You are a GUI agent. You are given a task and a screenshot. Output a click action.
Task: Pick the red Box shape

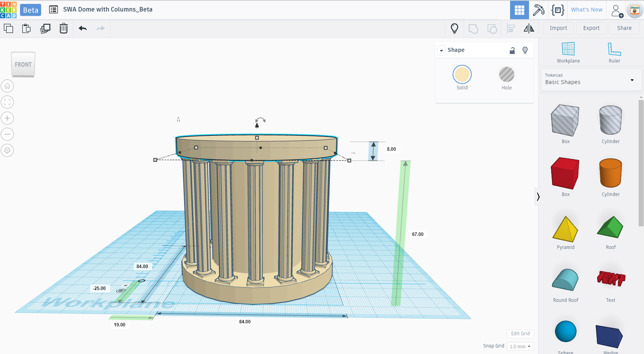[x=565, y=173]
